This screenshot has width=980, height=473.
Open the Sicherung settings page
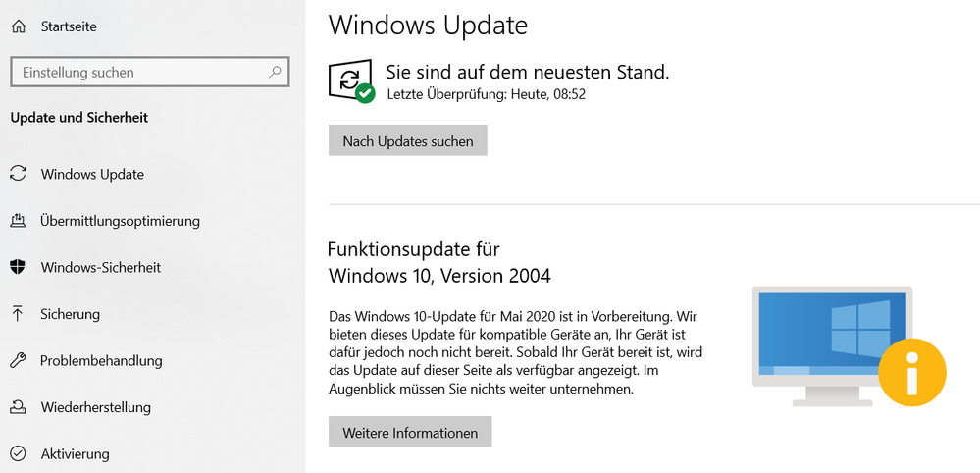click(70, 314)
